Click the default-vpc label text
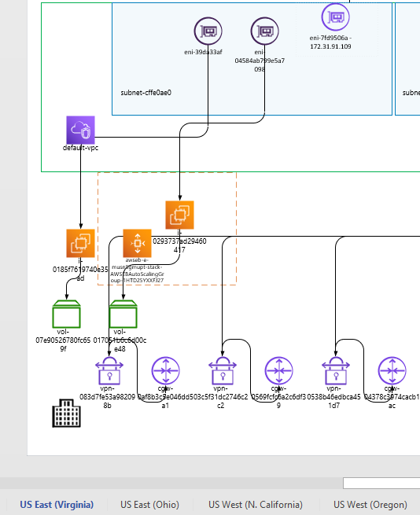The width and height of the screenshot is (420, 515). (80, 148)
